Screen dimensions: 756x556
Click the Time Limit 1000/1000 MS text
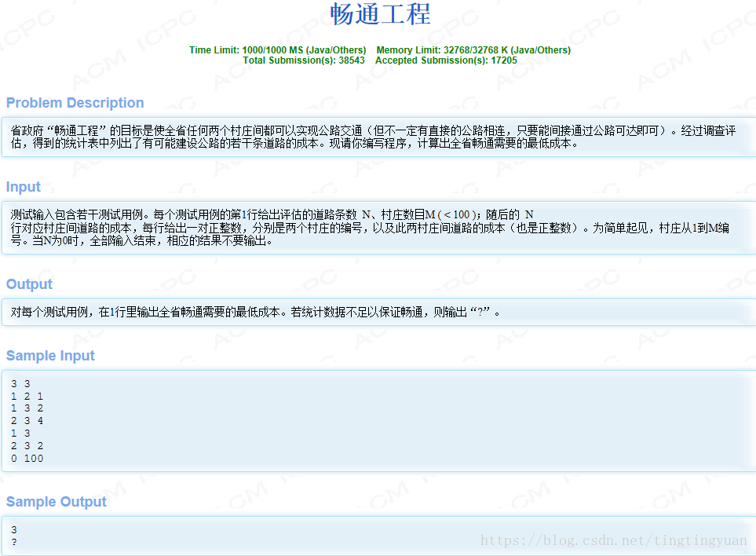(277, 50)
